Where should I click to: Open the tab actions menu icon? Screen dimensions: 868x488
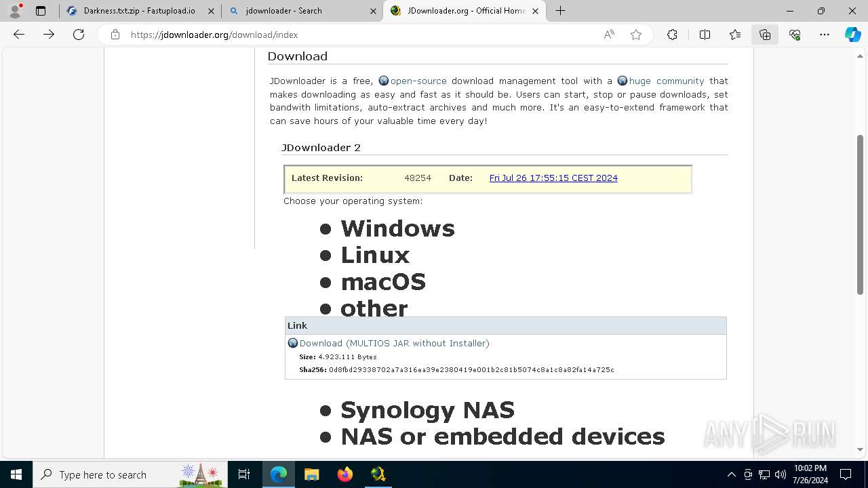click(x=41, y=11)
